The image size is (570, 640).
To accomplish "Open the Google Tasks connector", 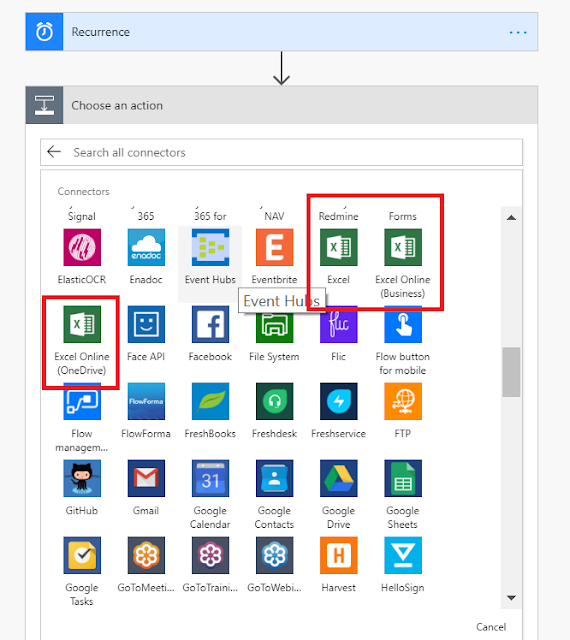I will click(82, 555).
